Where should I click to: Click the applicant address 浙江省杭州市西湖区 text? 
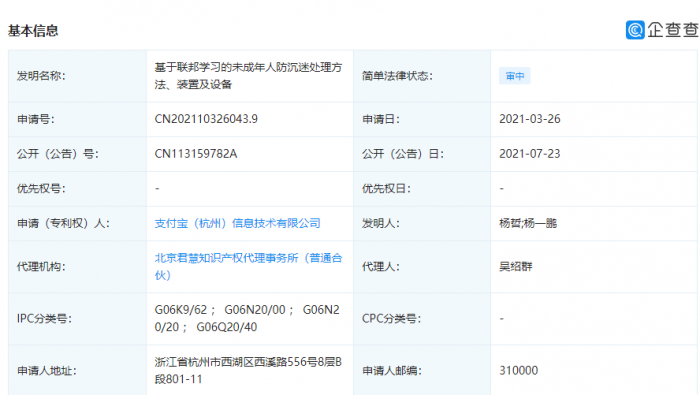tap(204, 362)
